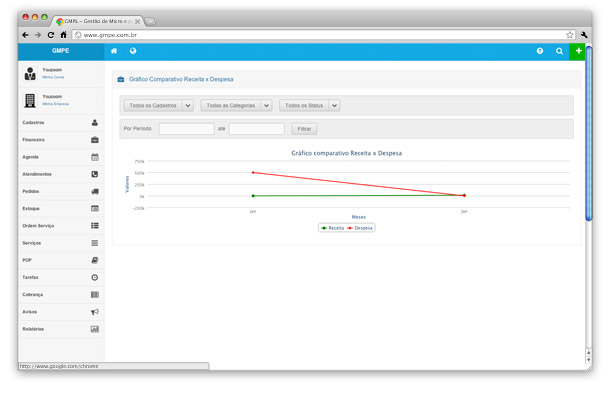
Task: Open the Minha Conta link
Action: [x=53, y=77]
